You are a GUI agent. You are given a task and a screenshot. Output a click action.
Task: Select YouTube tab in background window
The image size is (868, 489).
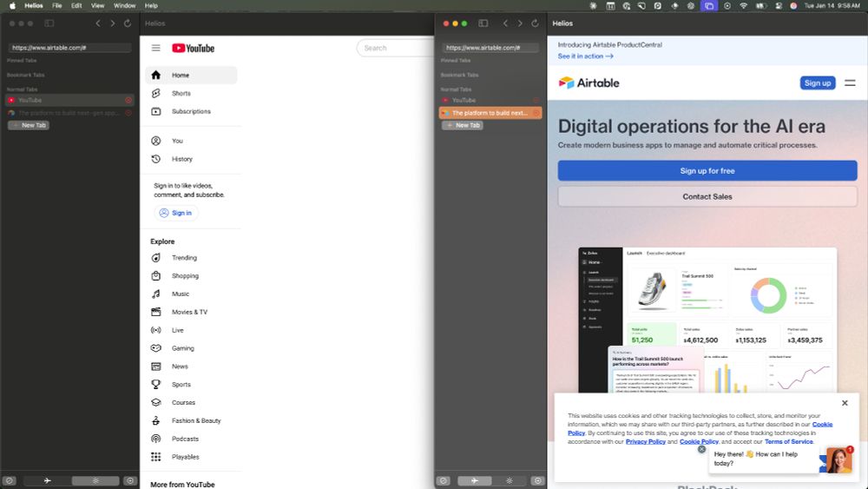(x=69, y=100)
